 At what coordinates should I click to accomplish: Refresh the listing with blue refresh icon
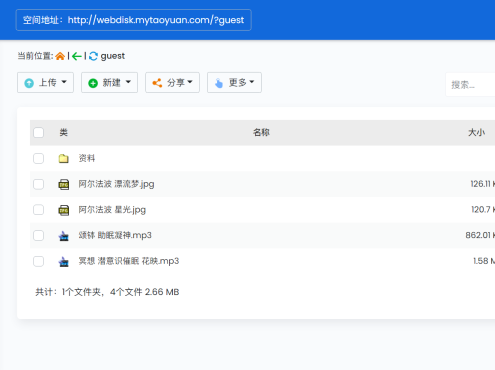pyautogui.click(x=93, y=56)
